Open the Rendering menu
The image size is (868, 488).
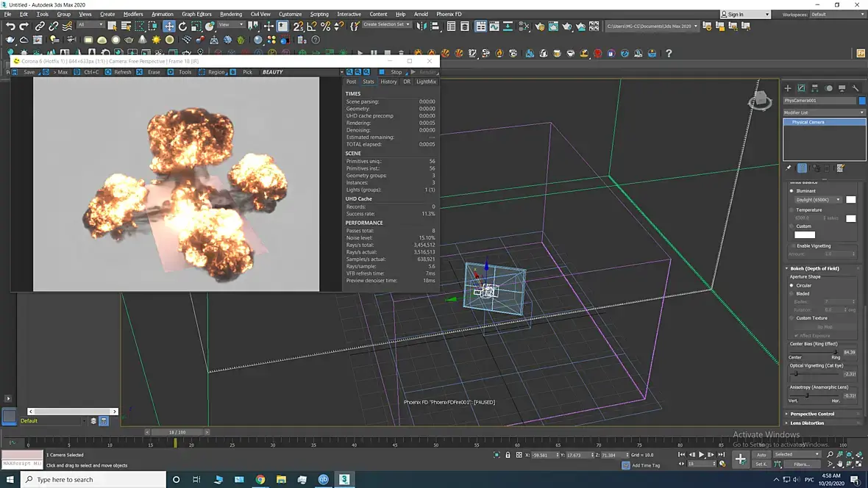coord(231,14)
